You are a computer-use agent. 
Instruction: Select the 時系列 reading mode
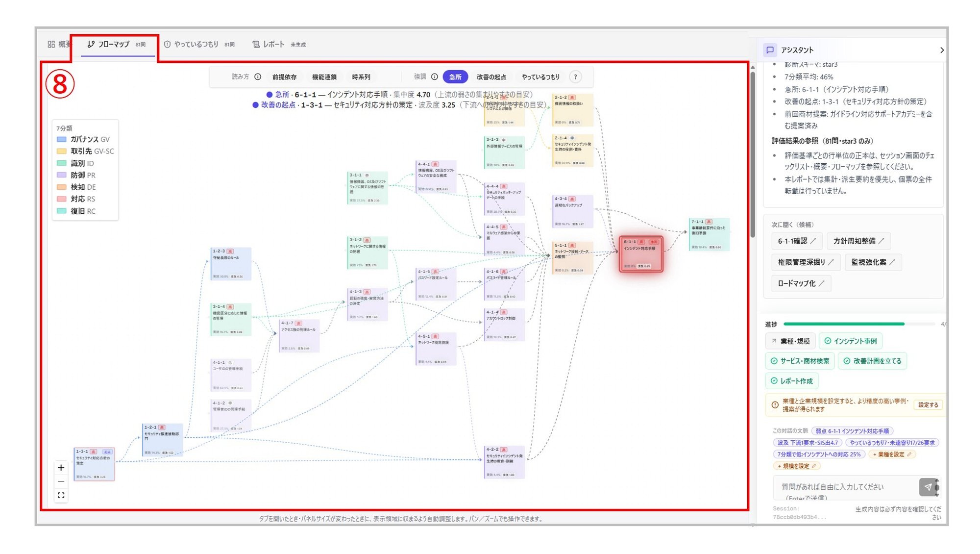pyautogui.click(x=361, y=77)
